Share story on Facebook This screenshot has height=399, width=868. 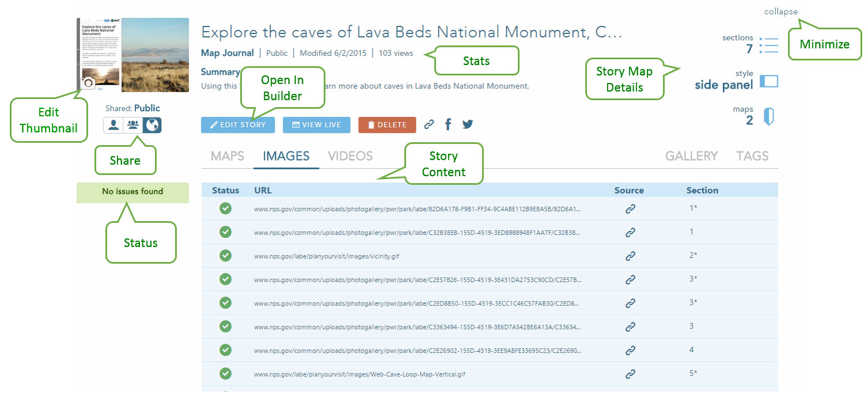click(448, 124)
